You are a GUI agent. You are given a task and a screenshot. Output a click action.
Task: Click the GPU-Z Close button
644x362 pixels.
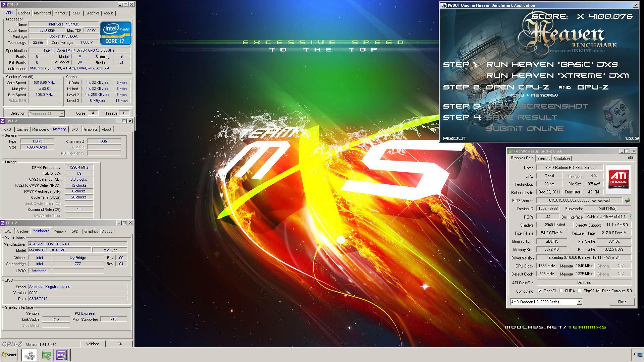point(622,302)
